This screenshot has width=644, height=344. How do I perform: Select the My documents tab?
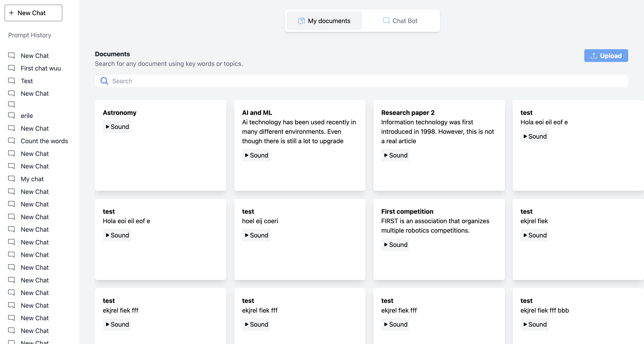coord(324,21)
